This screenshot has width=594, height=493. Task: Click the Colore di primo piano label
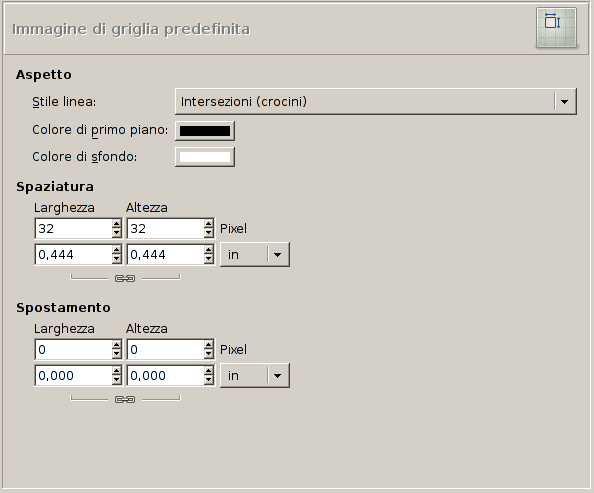pos(100,130)
